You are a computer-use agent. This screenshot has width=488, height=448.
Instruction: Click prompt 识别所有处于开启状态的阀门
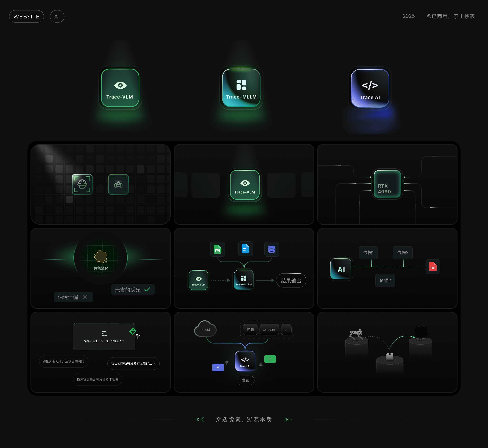pos(64,361)
